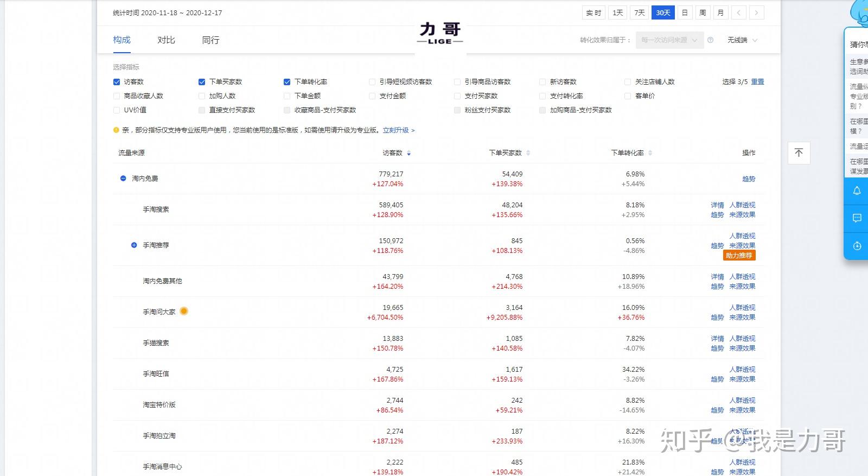868x476 pixels.
Task: Open 详情 for 手淘搜索 row
Action: (x=717, y=205)
